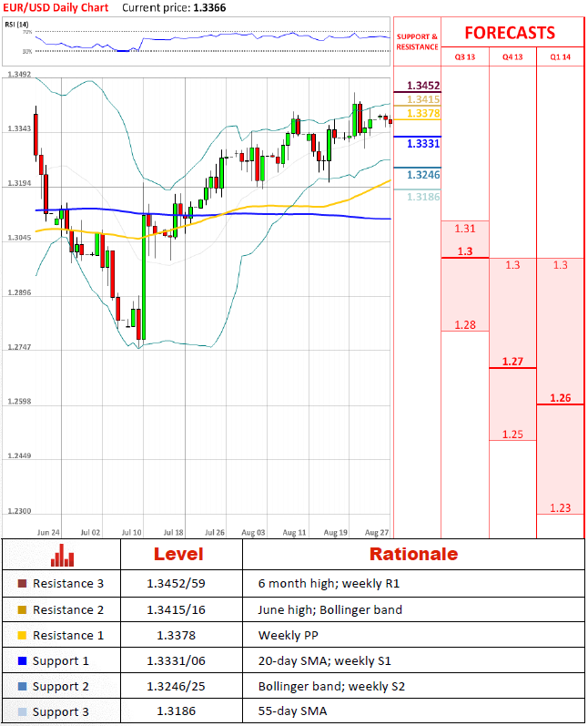Click the Support 3 light blue swatch
The image size is (588, 726).
coord(22,711)
